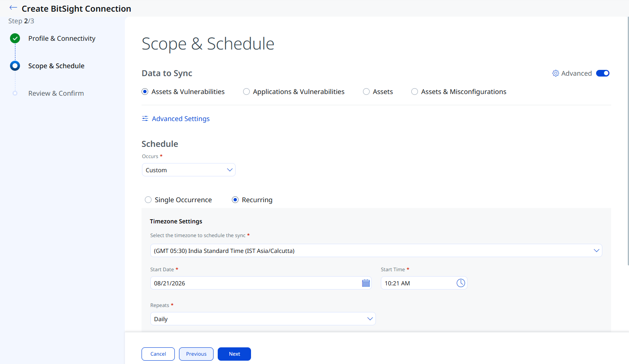Select the Recurring schedule option
This screenshot has width=629, height=364.
235,200
